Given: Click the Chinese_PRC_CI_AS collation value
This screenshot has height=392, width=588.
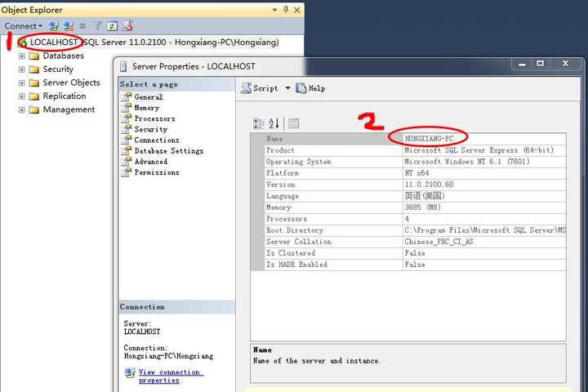Looking at the screenshot, I should 439,242.
